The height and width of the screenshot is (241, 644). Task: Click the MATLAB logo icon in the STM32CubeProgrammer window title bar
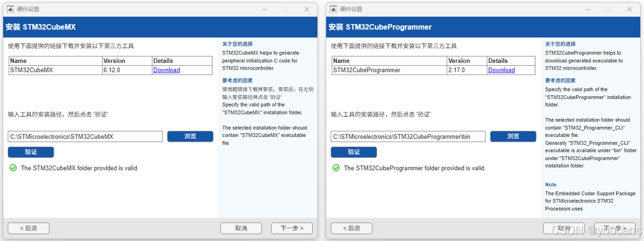pyautogui.click(x=333, y=9)
